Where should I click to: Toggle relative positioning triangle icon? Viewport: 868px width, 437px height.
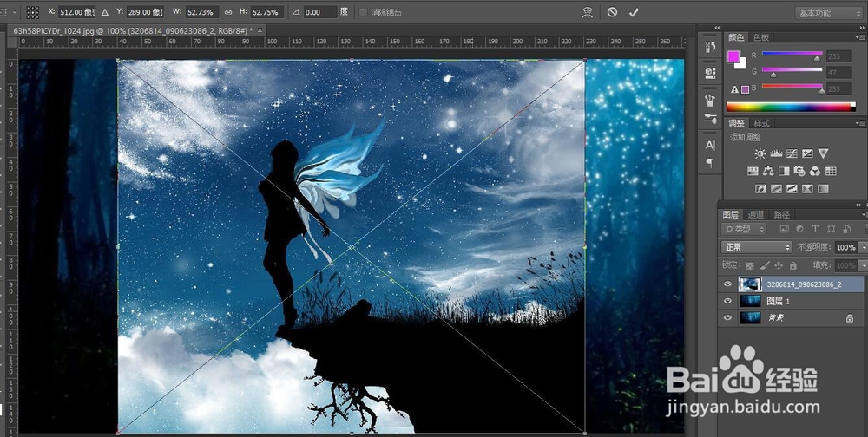pyautogui.click(x=105, y=12)
